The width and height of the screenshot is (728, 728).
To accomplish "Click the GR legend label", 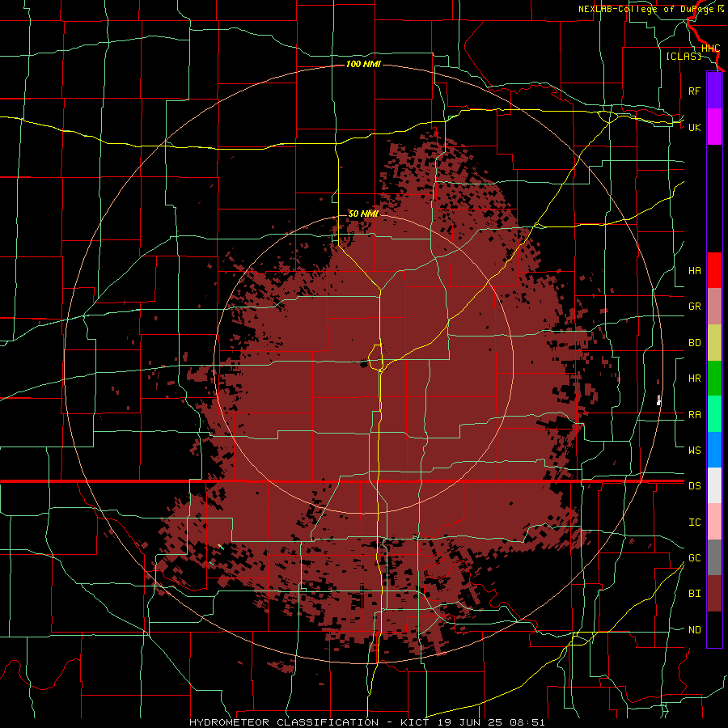I will click(x=694, y=307).
